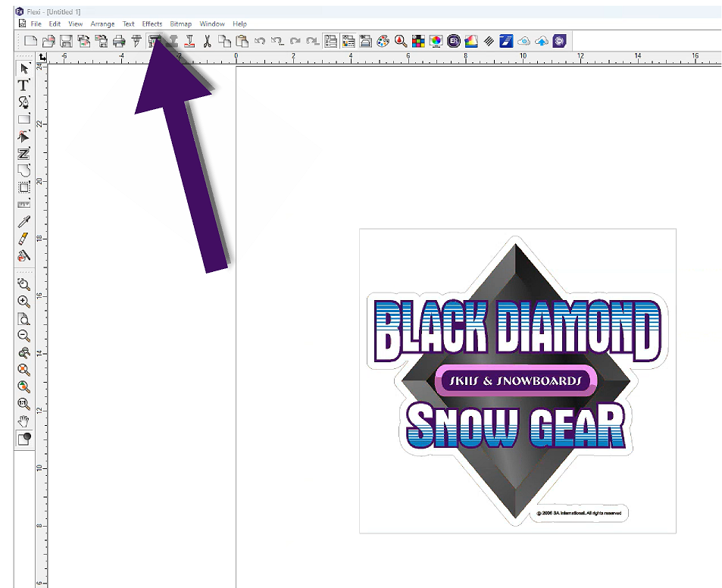Click the New document icon
The image size is (722, 588).
pos(30,41)
